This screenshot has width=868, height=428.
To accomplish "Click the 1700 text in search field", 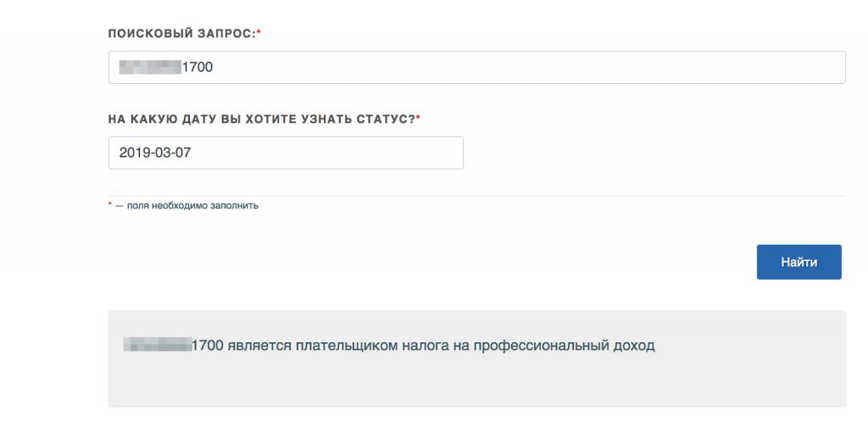I will point(198,67).
